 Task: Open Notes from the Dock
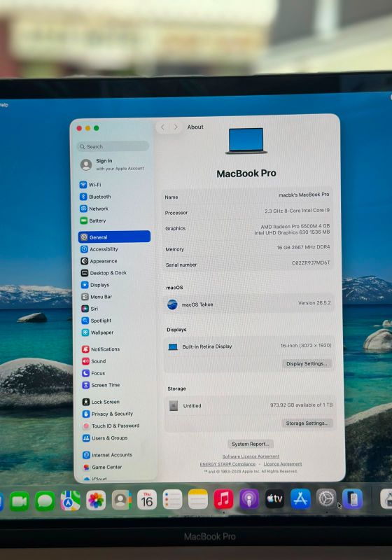198,499
